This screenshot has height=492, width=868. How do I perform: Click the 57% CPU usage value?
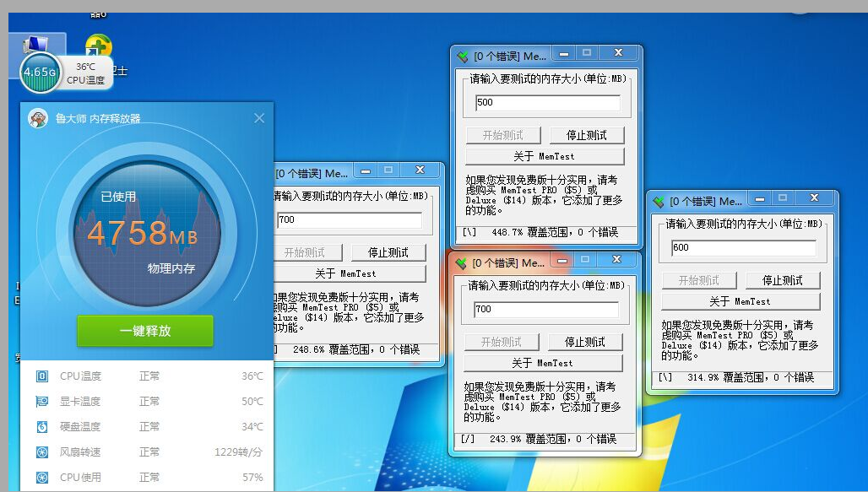[252, 477]
